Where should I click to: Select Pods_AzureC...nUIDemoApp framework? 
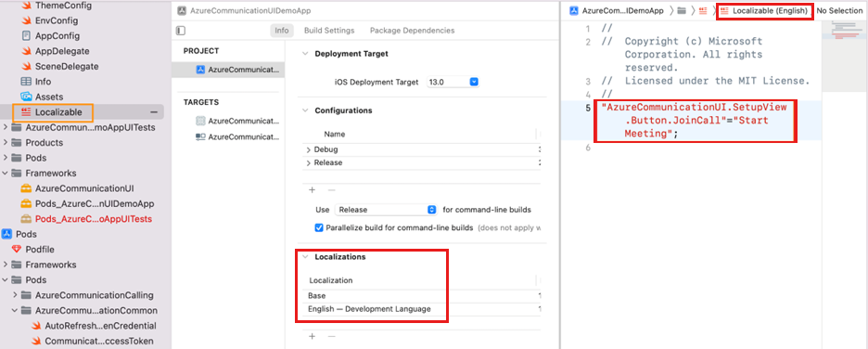click(x=94, y=203)
